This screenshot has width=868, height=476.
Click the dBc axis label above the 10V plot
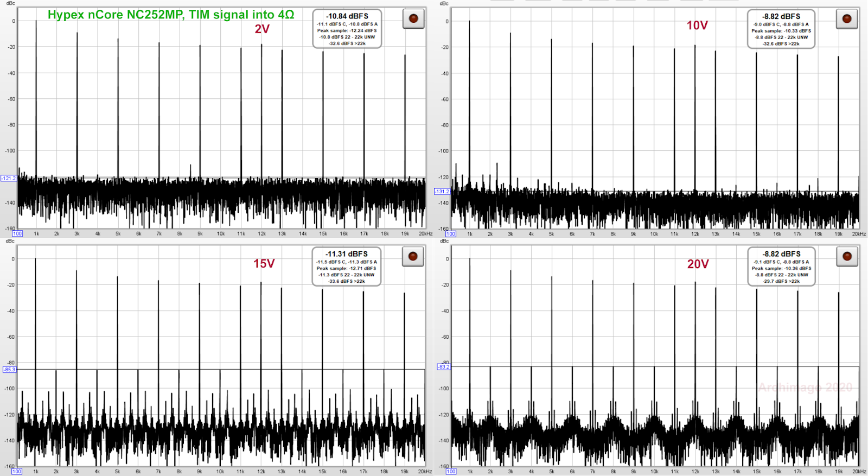point(444,3)
